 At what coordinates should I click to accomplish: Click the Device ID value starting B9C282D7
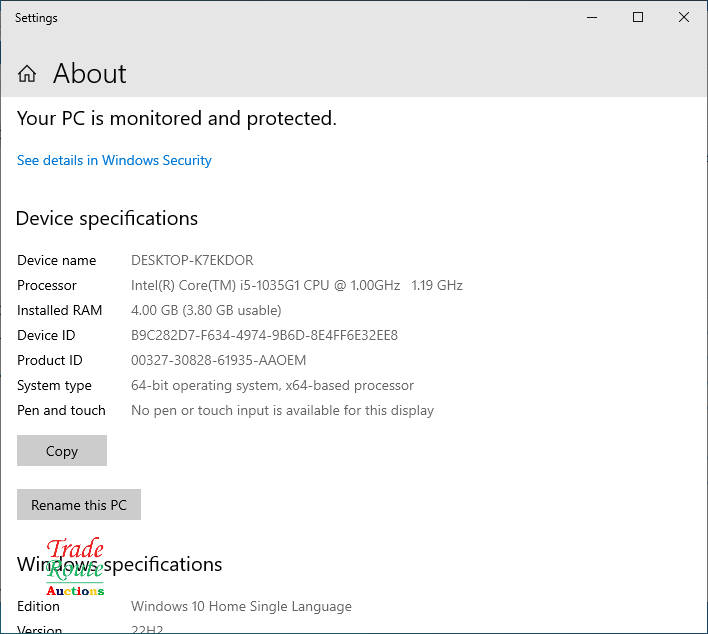click(x=264, y=335)
